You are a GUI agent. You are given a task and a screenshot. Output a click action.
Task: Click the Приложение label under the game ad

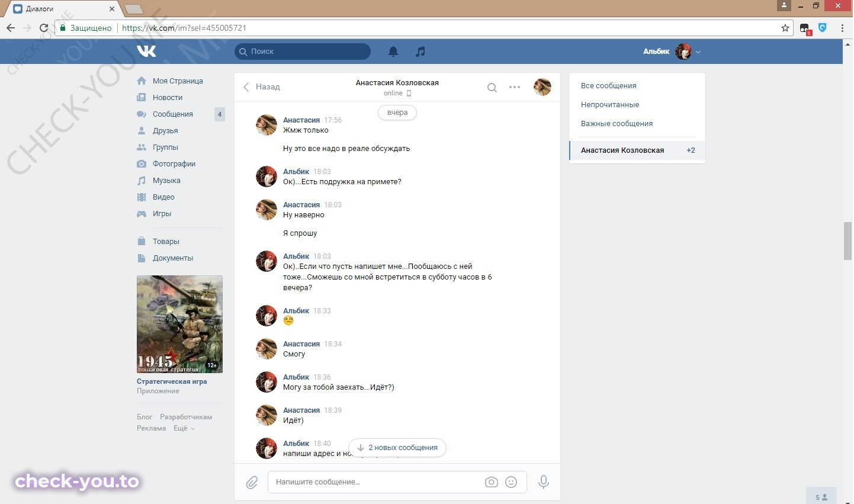[x=158, y=391]
